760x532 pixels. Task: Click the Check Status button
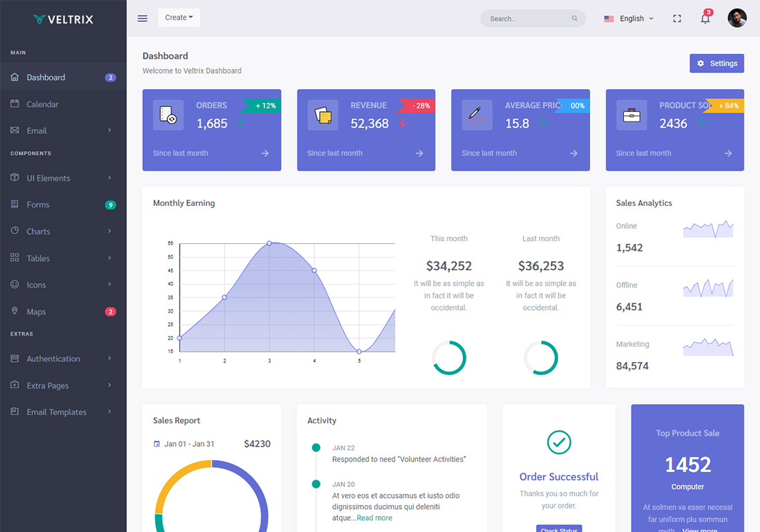click(559, 529)
